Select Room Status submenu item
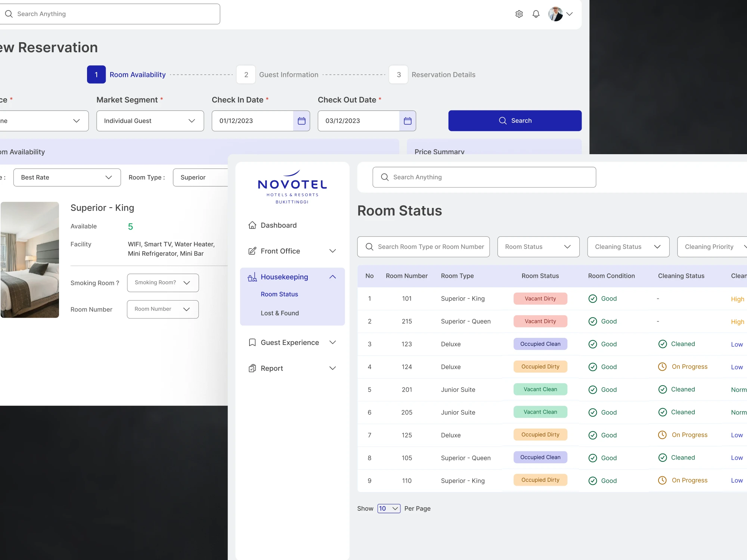 coord(279,294)
